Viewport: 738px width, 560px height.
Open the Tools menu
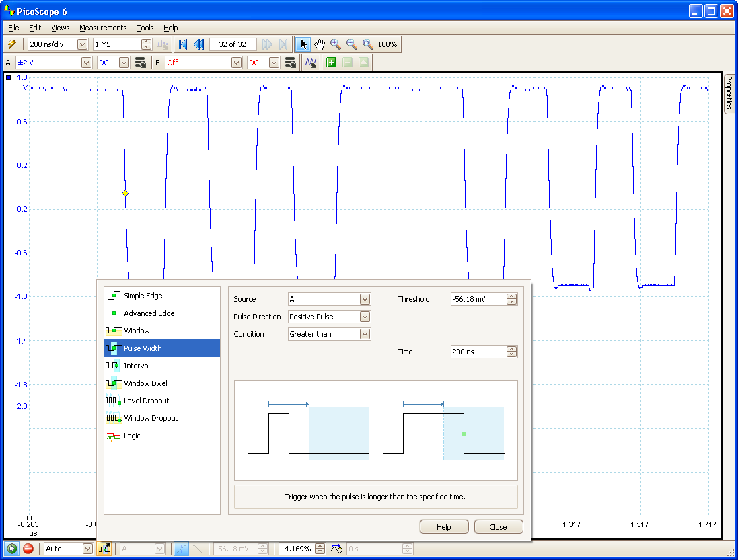tap(145, 28)
